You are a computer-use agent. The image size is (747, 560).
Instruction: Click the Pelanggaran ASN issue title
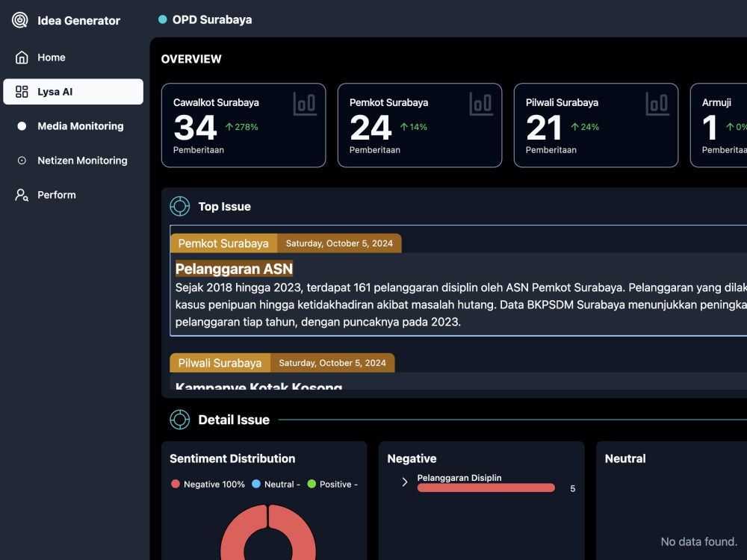(234, 269)
